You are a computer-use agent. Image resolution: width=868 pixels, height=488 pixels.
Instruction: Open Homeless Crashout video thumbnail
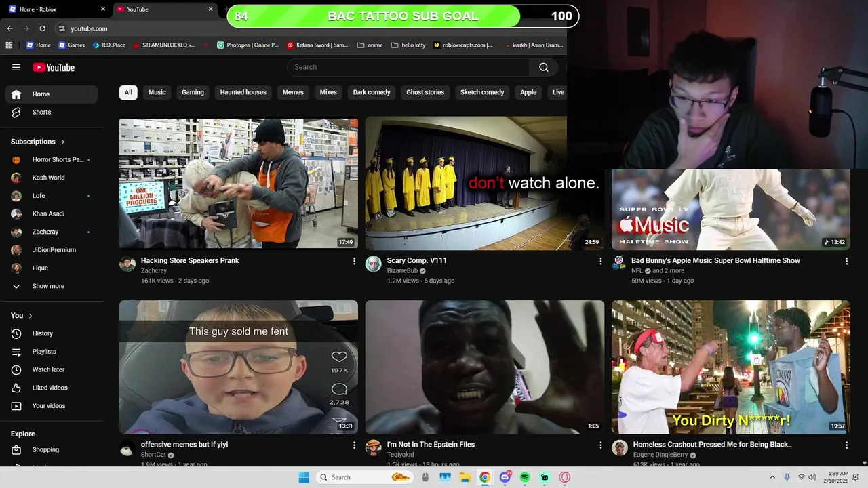[x=730, y=367]
